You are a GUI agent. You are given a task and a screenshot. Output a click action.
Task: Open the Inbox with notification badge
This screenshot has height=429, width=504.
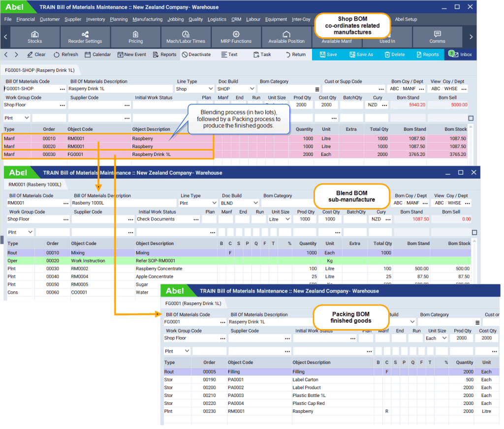pyautogui.click(x=460, y=55)
